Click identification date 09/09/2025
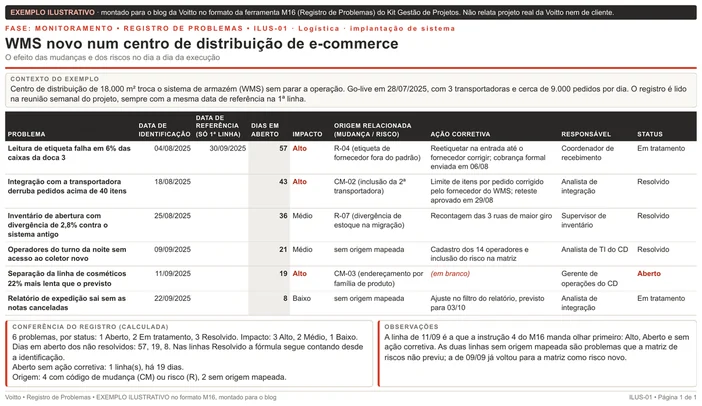The image size is (702, 406). [x=172, y=249]
